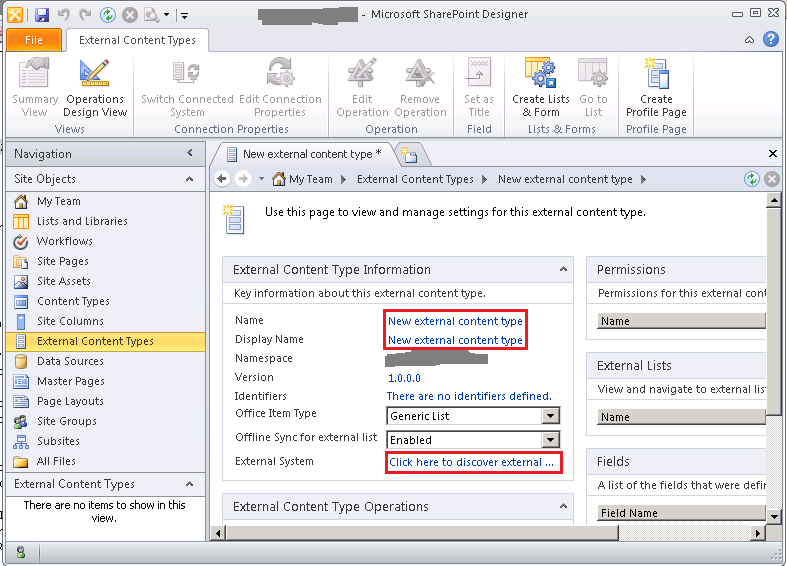
Task: Select the External Content Types ribbon tab
Action: (137, 40)
